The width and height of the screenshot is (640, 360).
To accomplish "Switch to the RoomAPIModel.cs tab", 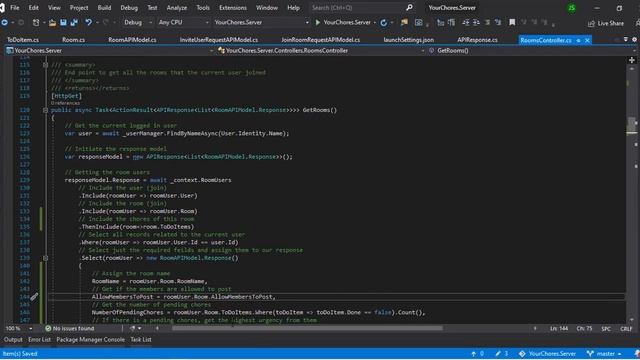I will click(132, 40).
